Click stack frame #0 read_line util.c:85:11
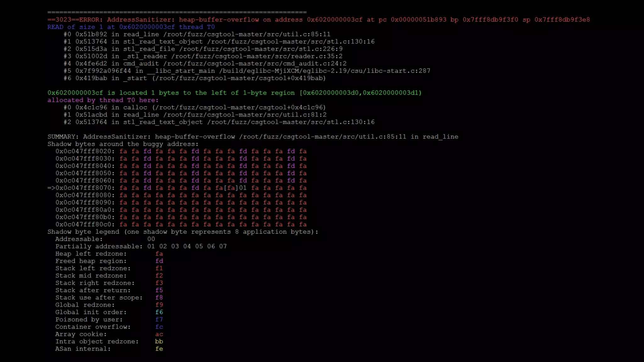Image resolution: width=644 pixels, height=362 pixels. coord(197,34)
